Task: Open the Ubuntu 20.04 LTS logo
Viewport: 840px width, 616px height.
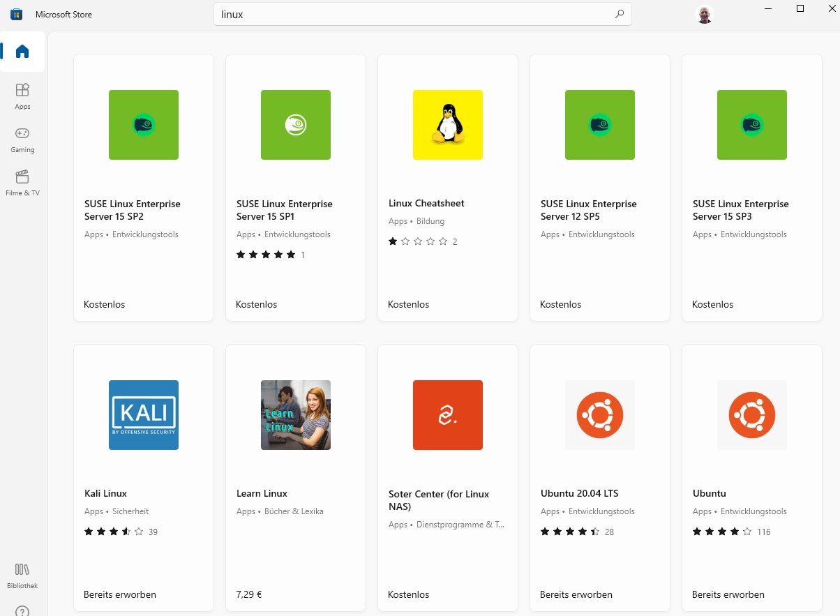Action: tap(600, 415)
